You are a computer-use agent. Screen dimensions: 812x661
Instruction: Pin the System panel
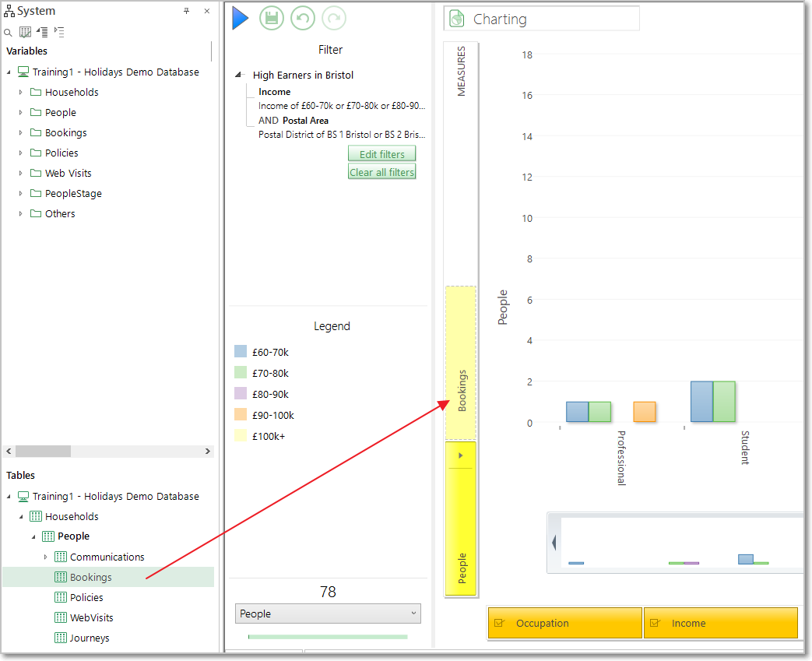[186, 11]
